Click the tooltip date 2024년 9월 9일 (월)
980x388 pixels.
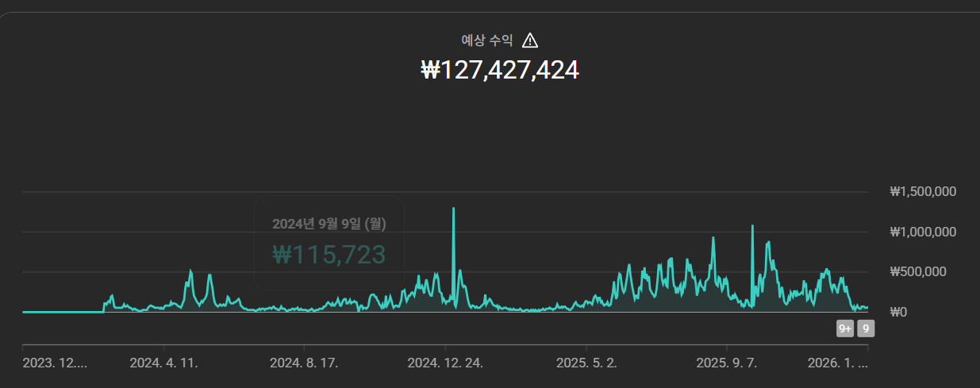(329, 224)
